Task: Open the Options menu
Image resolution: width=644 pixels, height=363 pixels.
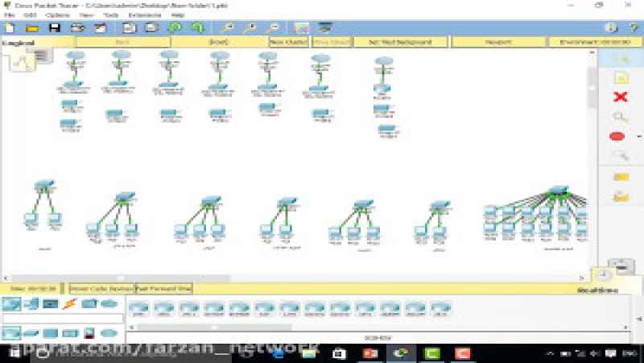Action: coord(56,14)
